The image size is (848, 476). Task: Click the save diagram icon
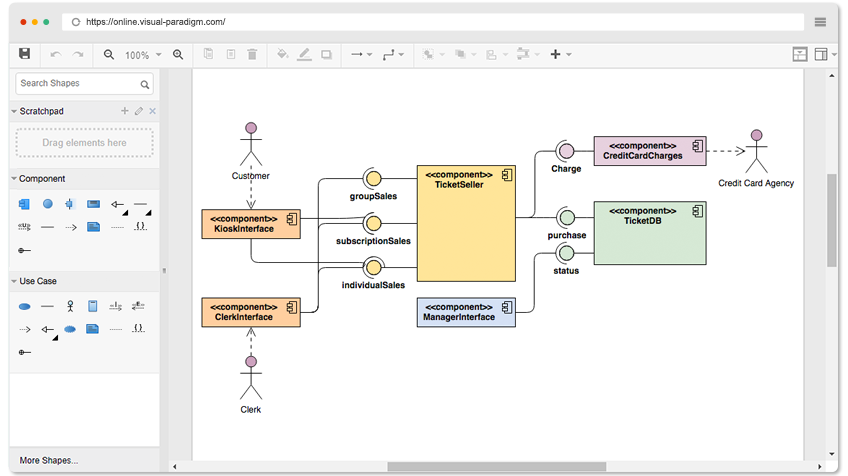coord(24,54)
